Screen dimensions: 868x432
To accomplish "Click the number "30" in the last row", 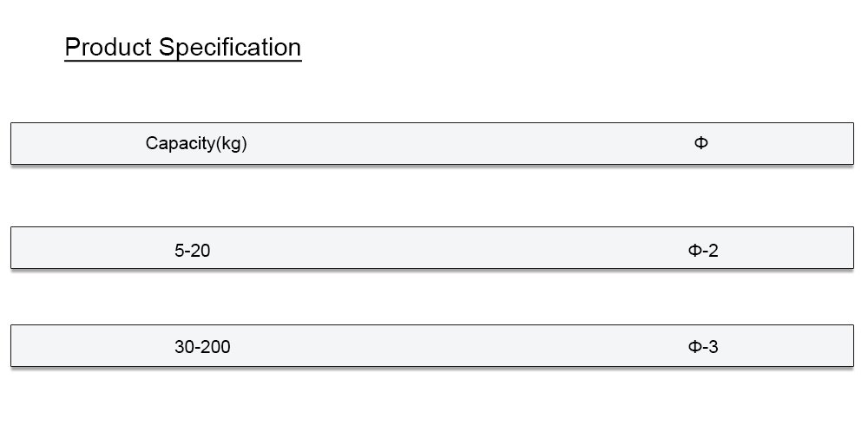I will tap(183, 348).
